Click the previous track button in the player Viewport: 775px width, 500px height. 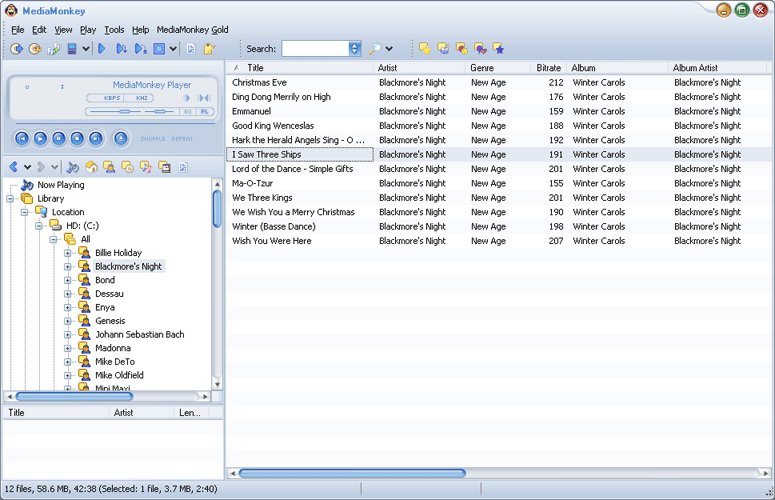point(22,138)
